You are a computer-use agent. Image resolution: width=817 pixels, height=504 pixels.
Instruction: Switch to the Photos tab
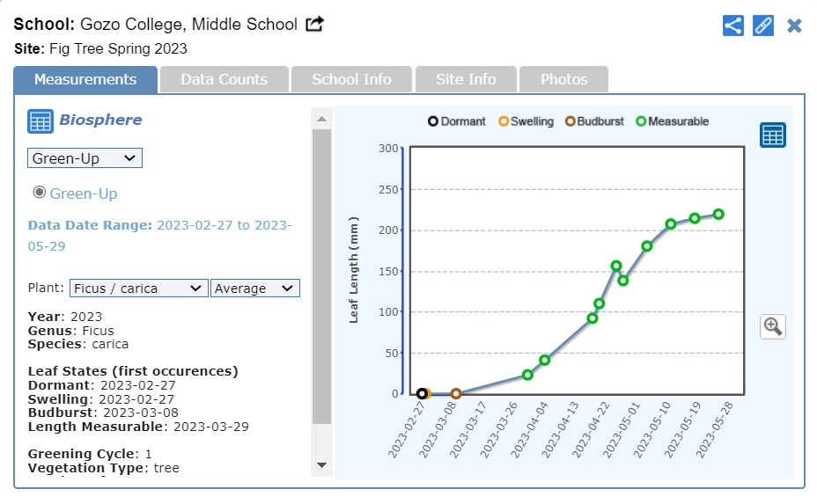pyautogui.click(x=563, y=79)
